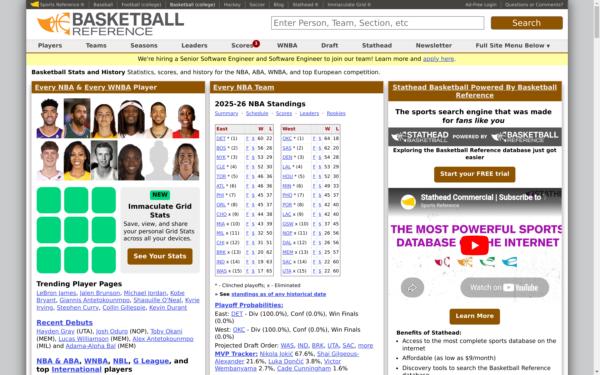Open Kevin Durant trending player link
This screenshot has height=375, width=600.
(168, 308)
